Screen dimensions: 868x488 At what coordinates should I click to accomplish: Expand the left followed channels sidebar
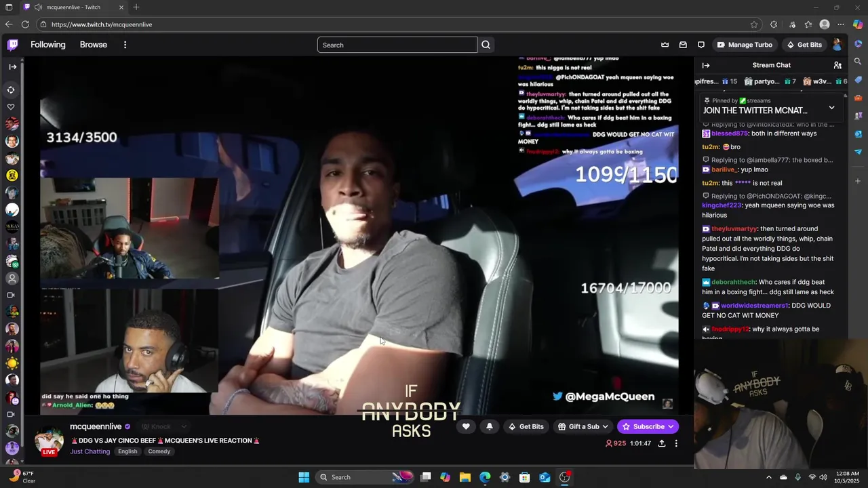[x=13, y=66]
